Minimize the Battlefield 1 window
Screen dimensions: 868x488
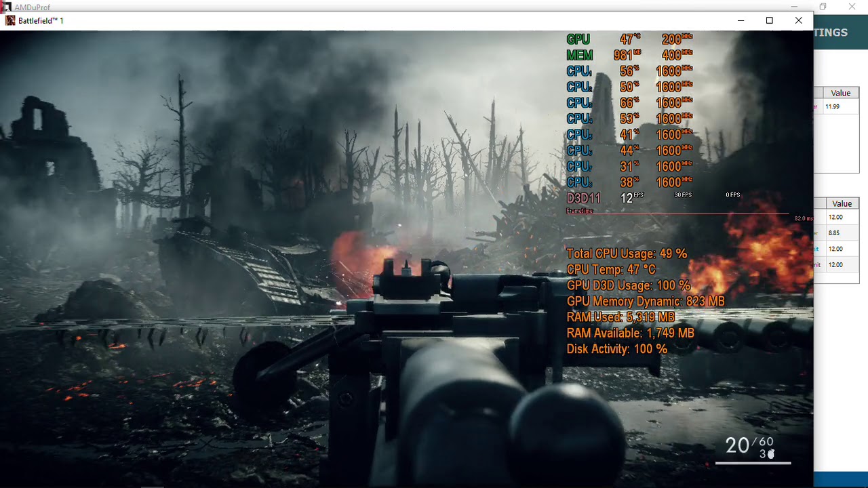click(741, 20)
